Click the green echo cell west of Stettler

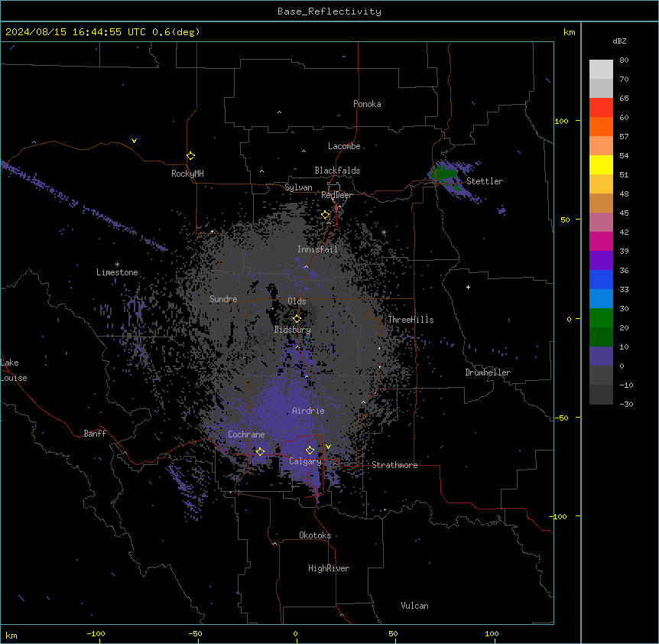443,174
